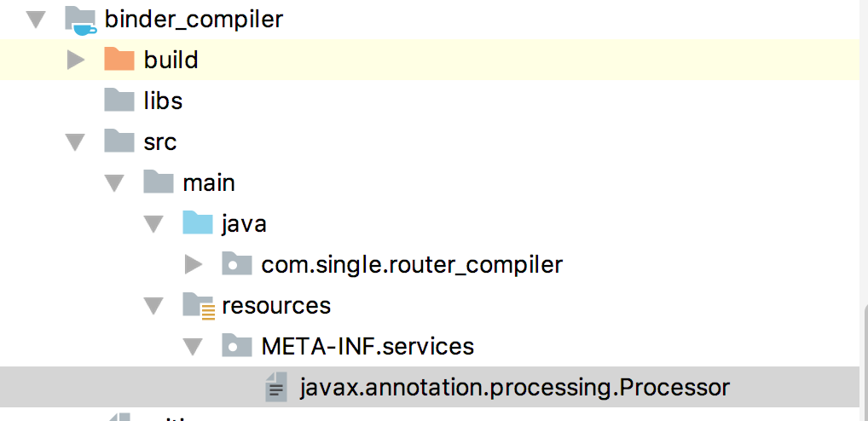Collapse the binder_compiler module node

click(x=36, y=20)
